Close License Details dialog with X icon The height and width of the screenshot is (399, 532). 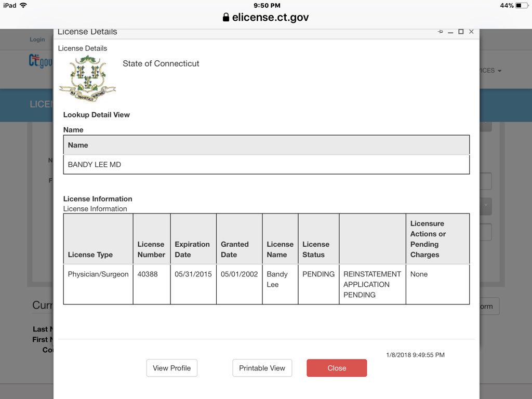(x=471, y=32)
